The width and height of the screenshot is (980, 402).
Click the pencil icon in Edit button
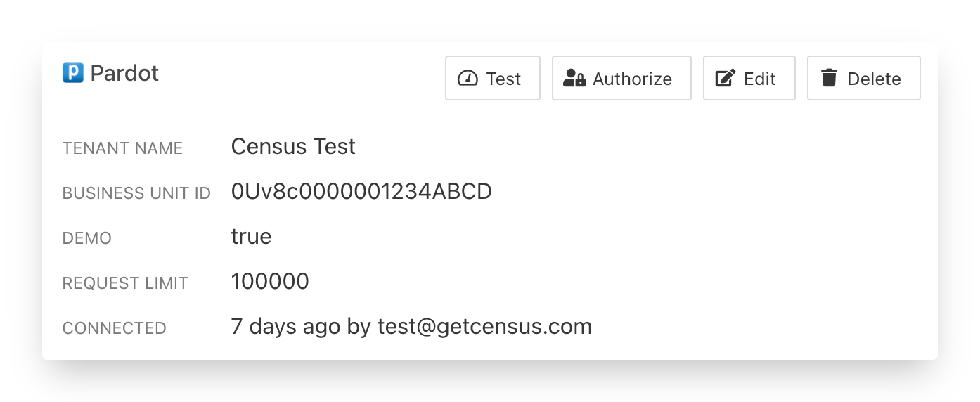click(x=725, y=79)
